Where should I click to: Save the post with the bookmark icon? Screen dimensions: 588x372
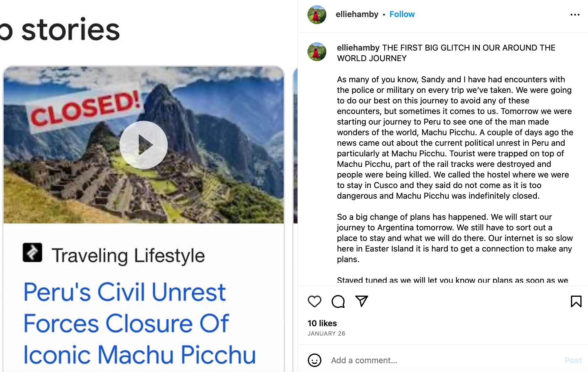point(576,301)
